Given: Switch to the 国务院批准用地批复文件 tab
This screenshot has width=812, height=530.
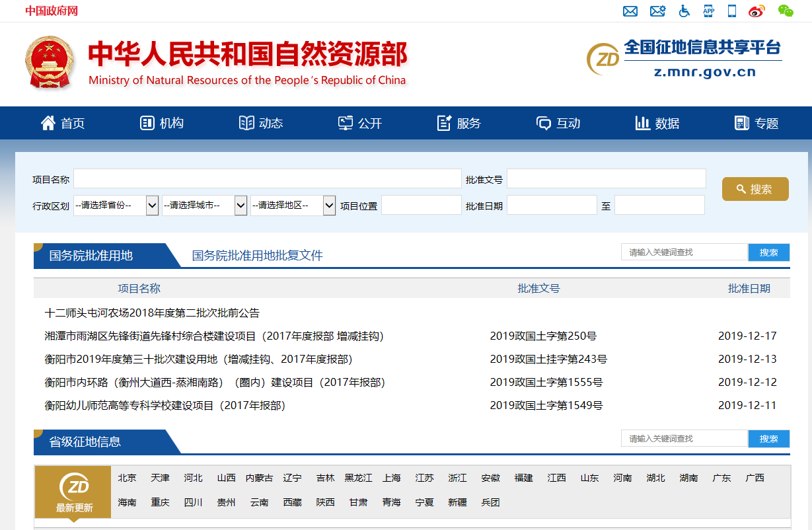Looking at the screenshot, I should (x=256, y=254).
